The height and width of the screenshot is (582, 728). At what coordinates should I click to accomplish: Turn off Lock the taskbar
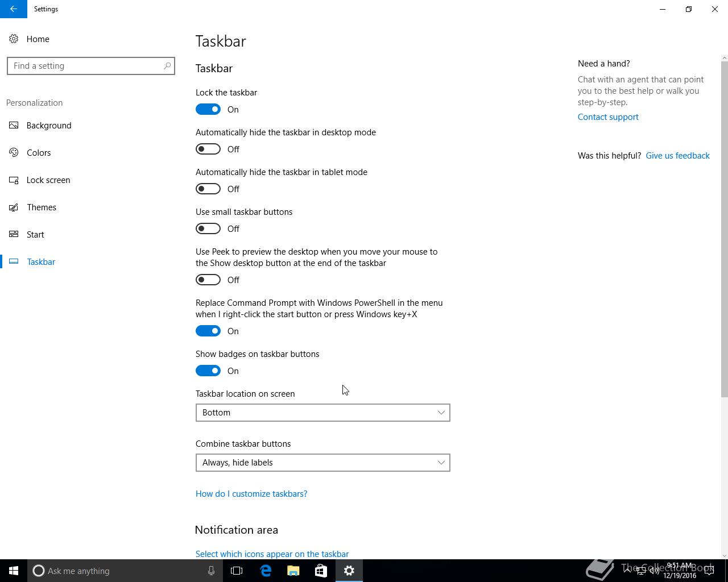(208, 109)
